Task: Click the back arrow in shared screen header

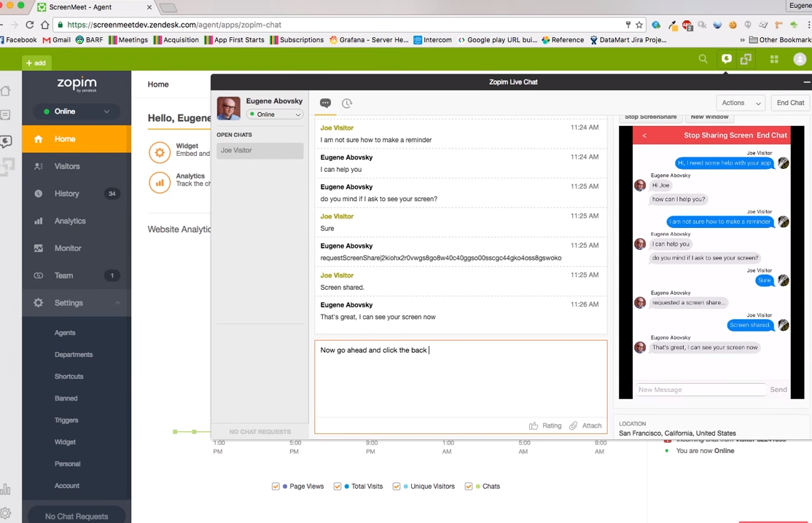Action: (x=644, y=135)
